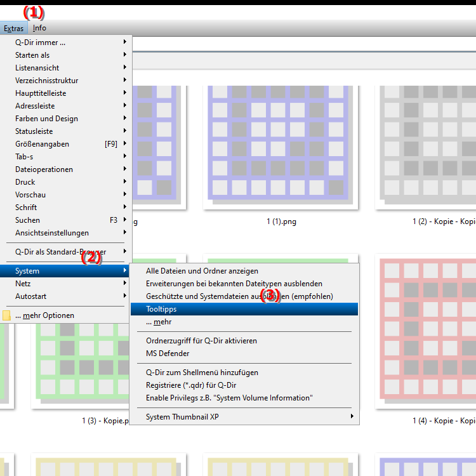Open the Extras menu
This screenshot has width=476, height=476.
[14, 28]
